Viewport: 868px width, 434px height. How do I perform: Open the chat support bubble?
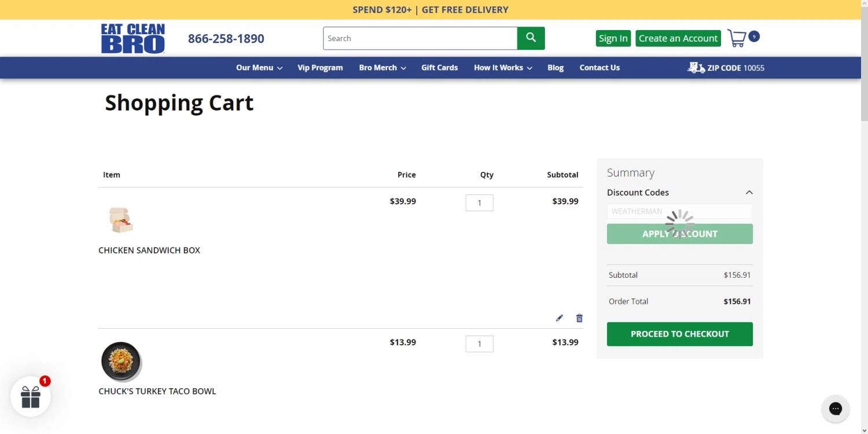point(836,409)
